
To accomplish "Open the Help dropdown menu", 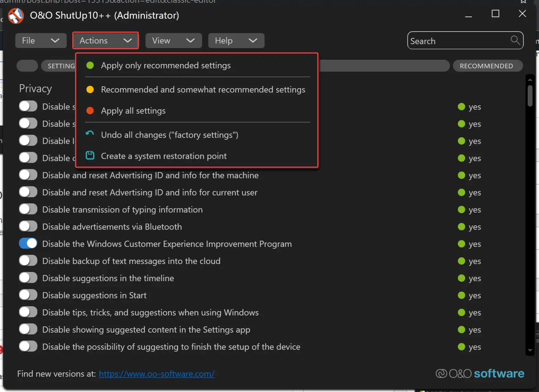I will [x=236, y=41].
